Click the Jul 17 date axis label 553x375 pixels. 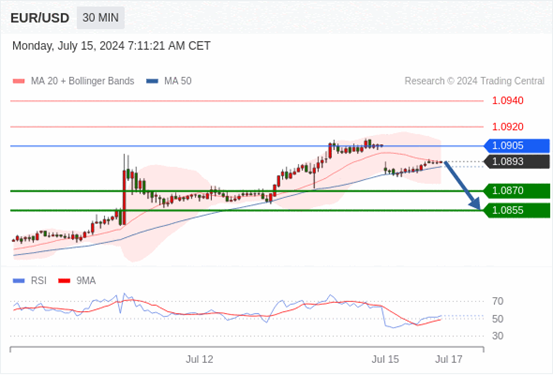click(x=449, y=359)
